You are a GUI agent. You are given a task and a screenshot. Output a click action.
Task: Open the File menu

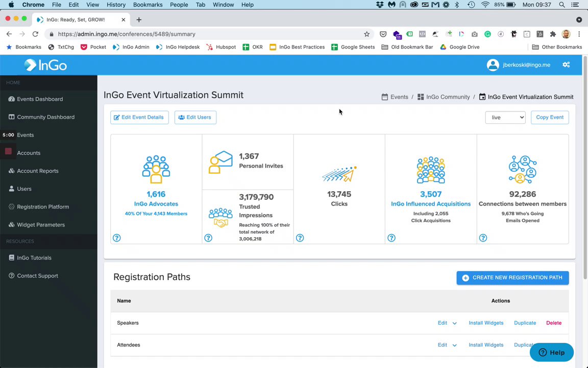(x=57, y=5)
